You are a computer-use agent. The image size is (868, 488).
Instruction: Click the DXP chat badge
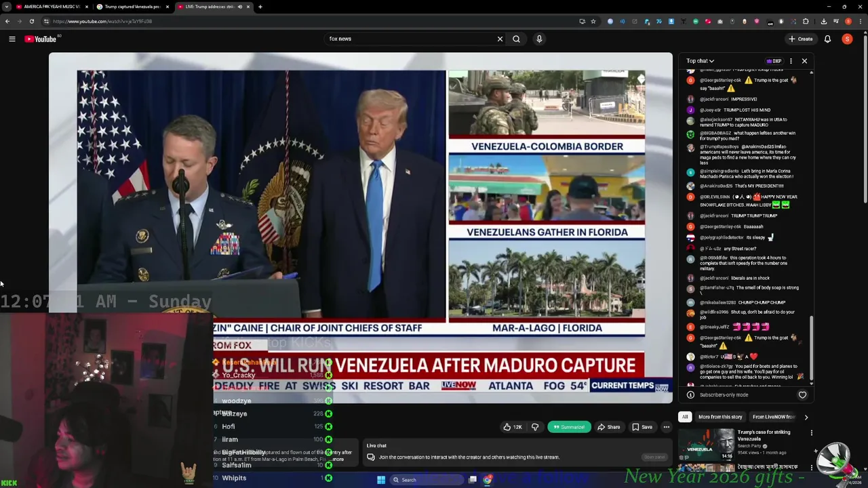[774, 61]
